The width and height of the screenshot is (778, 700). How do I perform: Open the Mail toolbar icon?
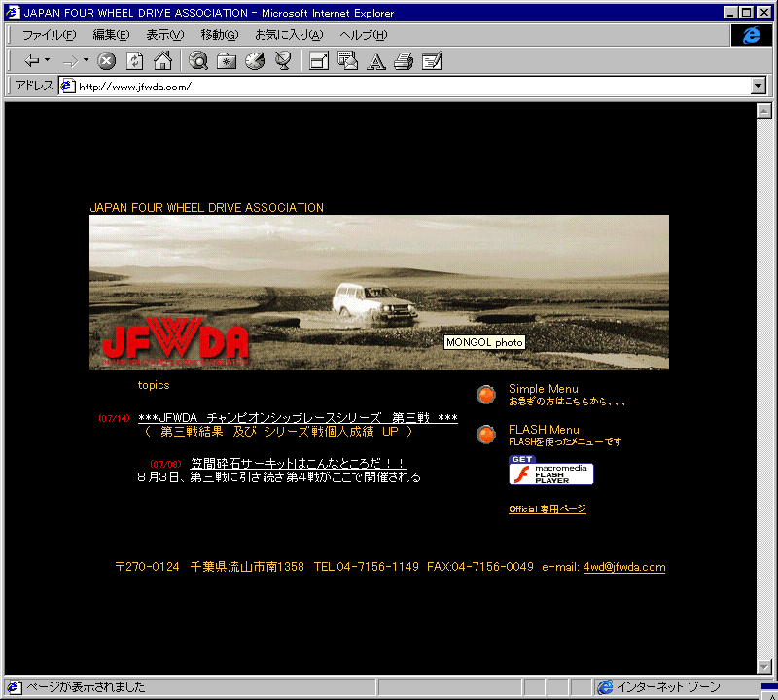pyautogui.click(x=347, y=60)
